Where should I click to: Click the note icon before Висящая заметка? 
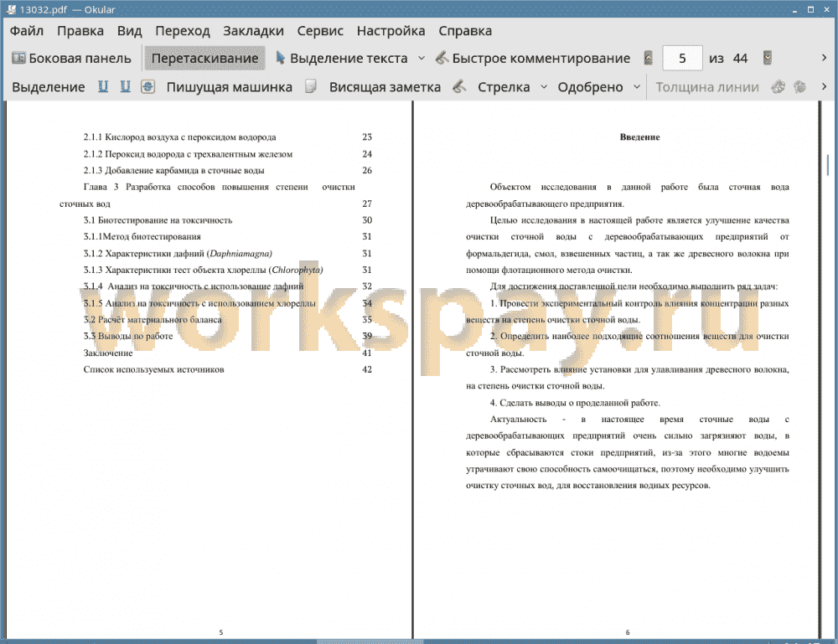click(x=311, y=86)
